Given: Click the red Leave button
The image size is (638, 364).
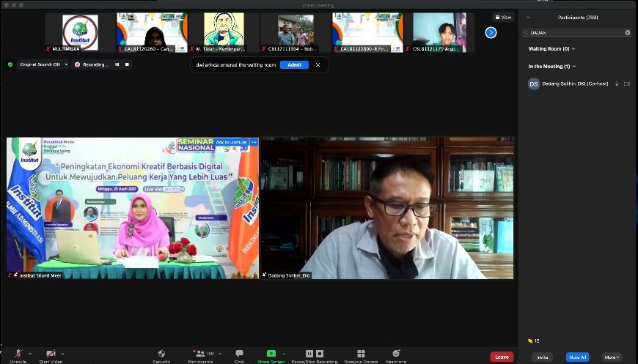Looking at the screenshot, I should click(502, 357).
